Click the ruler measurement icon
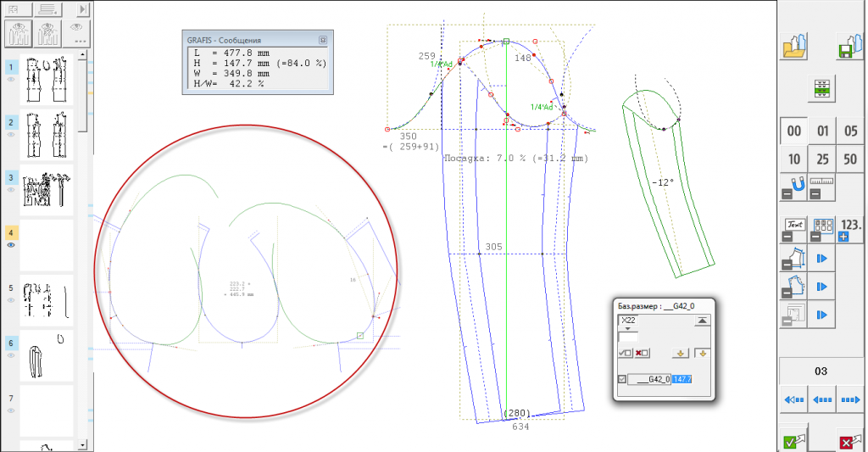Image resolution: width=868 pixels, height=452 pixels. (x=821, y=181)
